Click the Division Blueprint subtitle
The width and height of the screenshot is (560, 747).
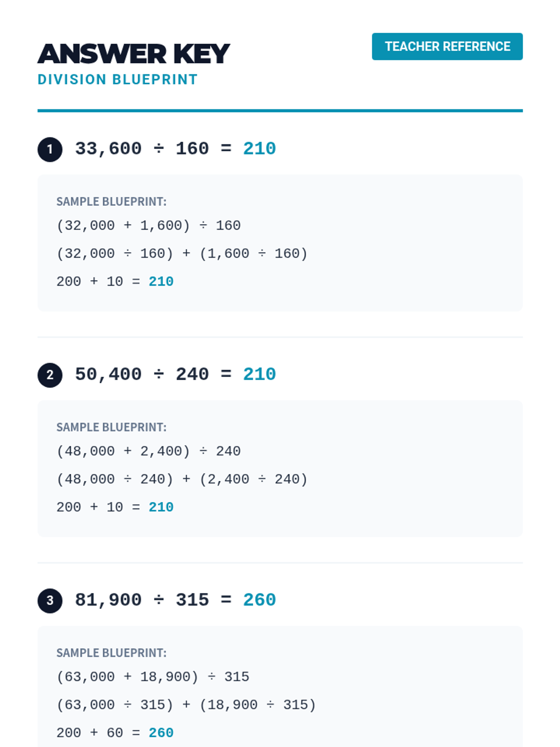(118, 80)
